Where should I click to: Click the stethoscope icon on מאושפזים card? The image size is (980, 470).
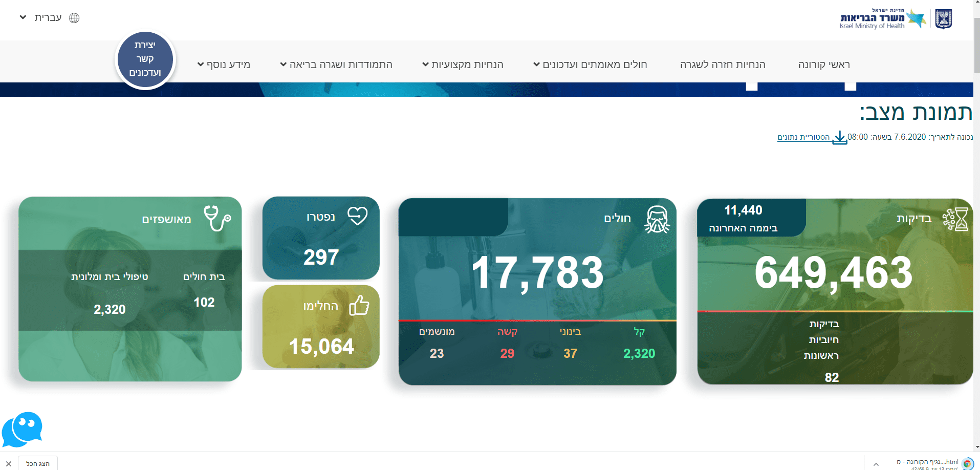(x=217, y=219)
